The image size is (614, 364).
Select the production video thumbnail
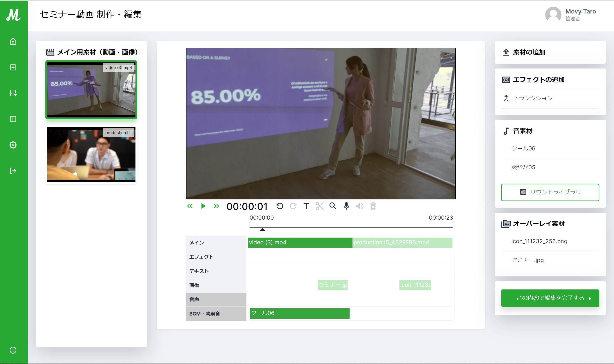pos(91,154)
